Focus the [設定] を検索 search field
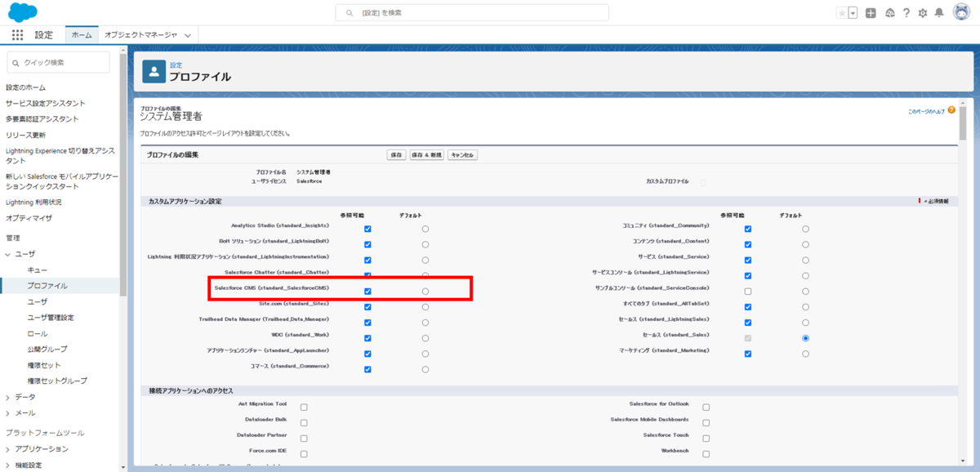The width and height of the screenshot is (980, 472). click(472, 13)
